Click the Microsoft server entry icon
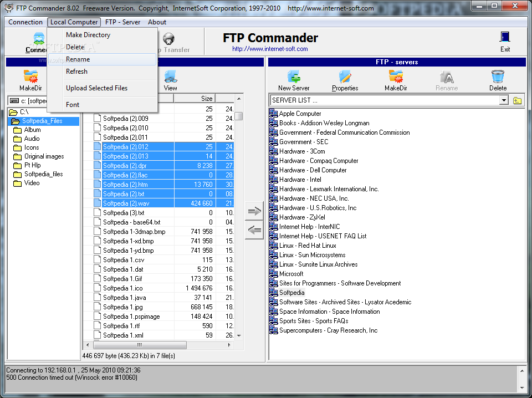Image resolution: width=532 pixels, height=398 pixels. click(x=273, y=273)
